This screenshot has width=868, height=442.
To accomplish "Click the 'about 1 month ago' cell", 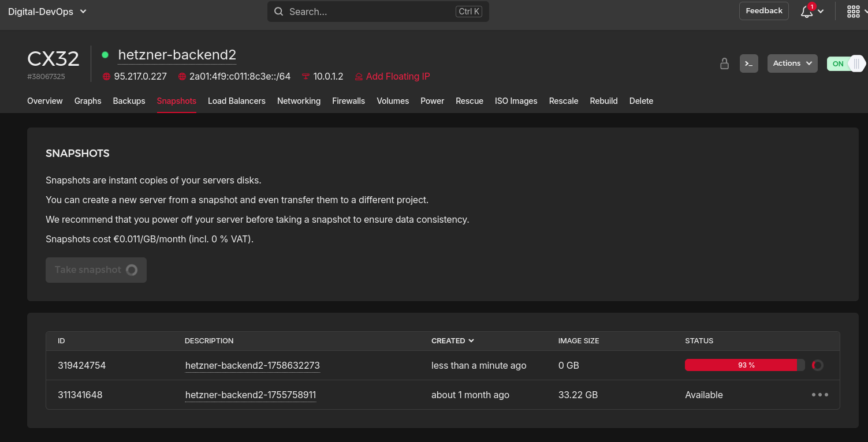I will click(x=471, y=395).
